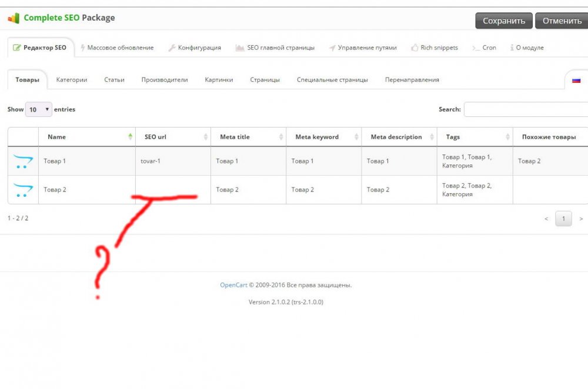Viewport: 588px width, 389px height.
Task: Click Meta title cell of Товар 1
Action: point(249,161)
